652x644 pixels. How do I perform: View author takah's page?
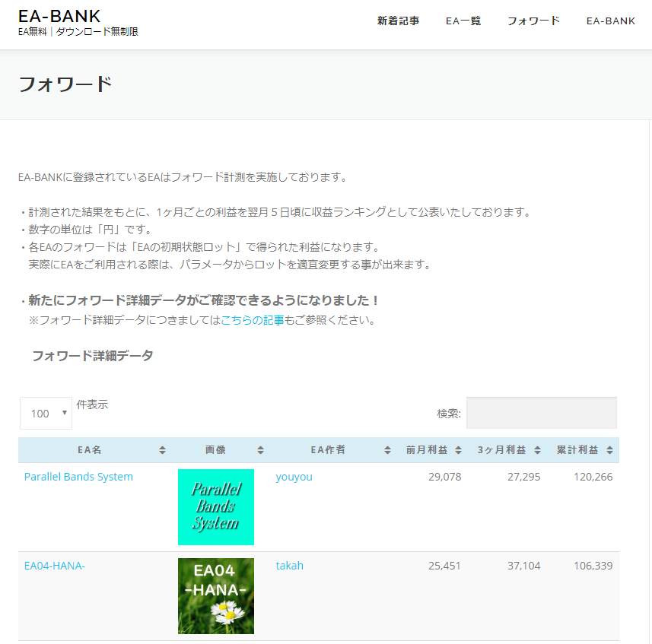coord(289,566)
